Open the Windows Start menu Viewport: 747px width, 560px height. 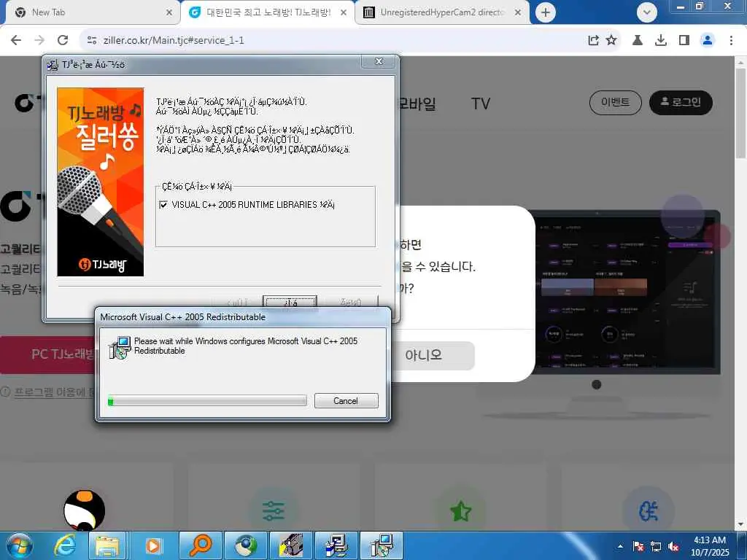pos(18,545)
